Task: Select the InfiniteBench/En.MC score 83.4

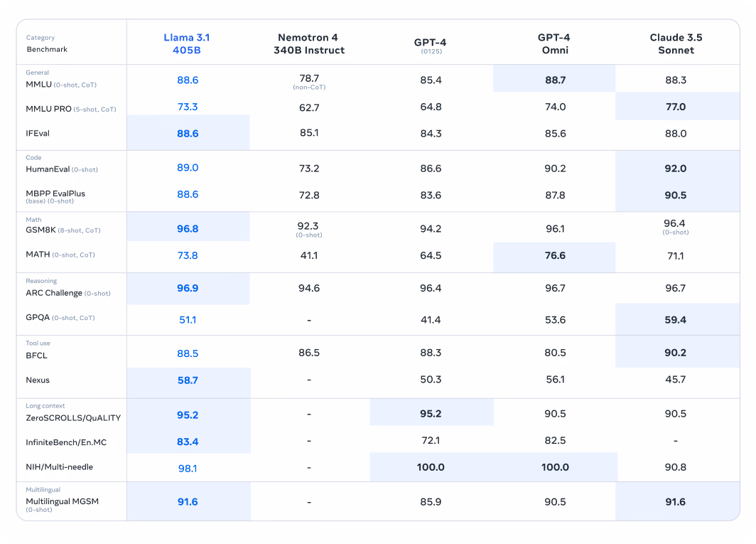Action: click(188, 442)
